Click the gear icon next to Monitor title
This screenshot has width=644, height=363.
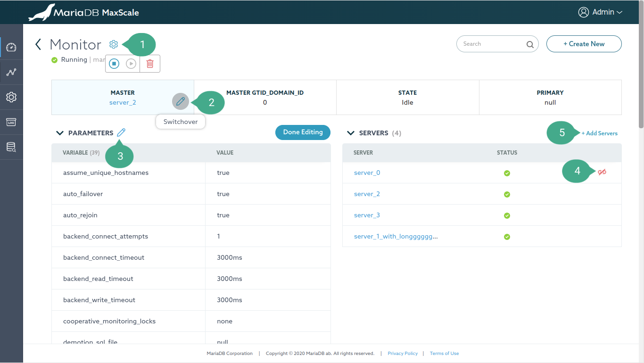coord(113,44)
